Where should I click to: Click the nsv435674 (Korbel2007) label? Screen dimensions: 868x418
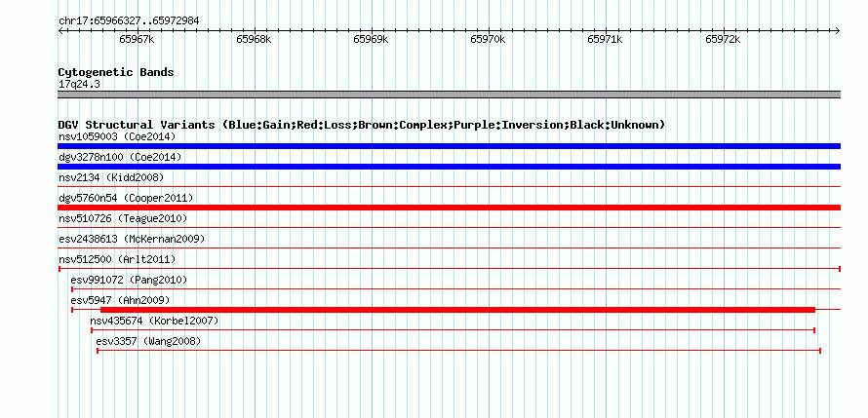(x=154, y=321)
